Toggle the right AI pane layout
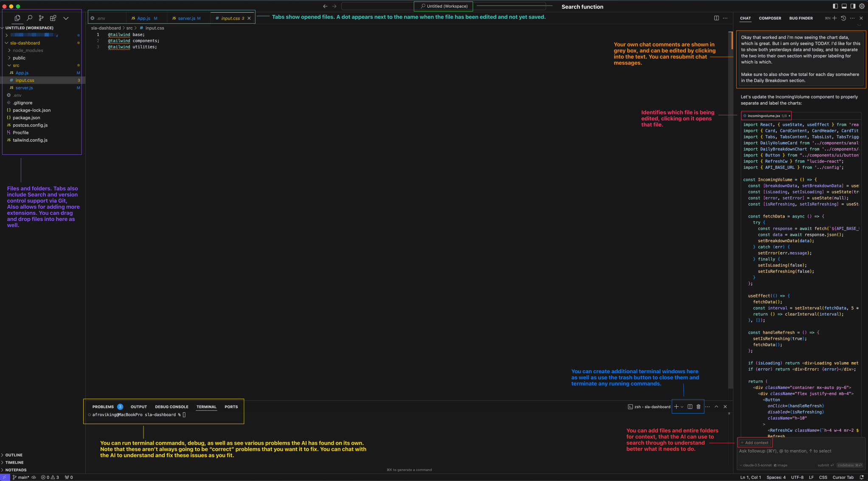Image resolution: width=868 pixels, height=481 pixels. tap(853, 6)
